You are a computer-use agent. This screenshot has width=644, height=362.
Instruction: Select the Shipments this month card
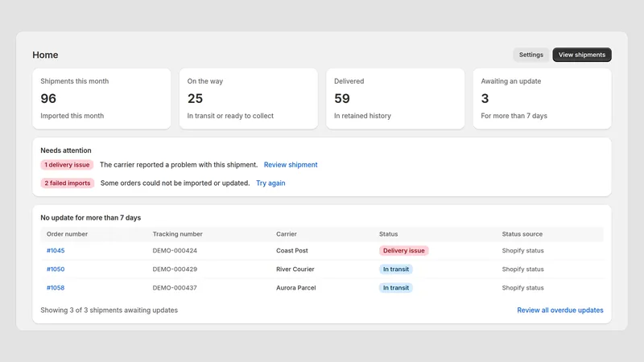101,98
